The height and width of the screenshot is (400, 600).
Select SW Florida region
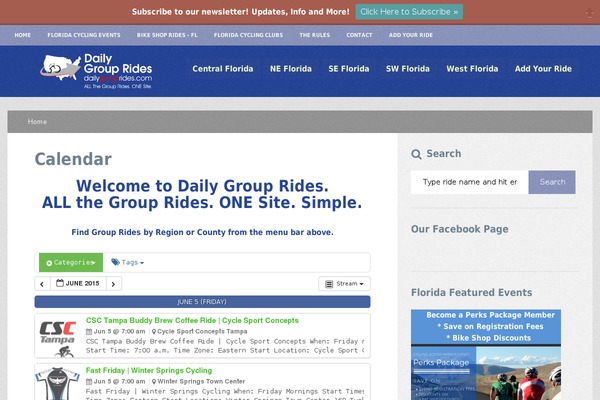tap(408, 69)
